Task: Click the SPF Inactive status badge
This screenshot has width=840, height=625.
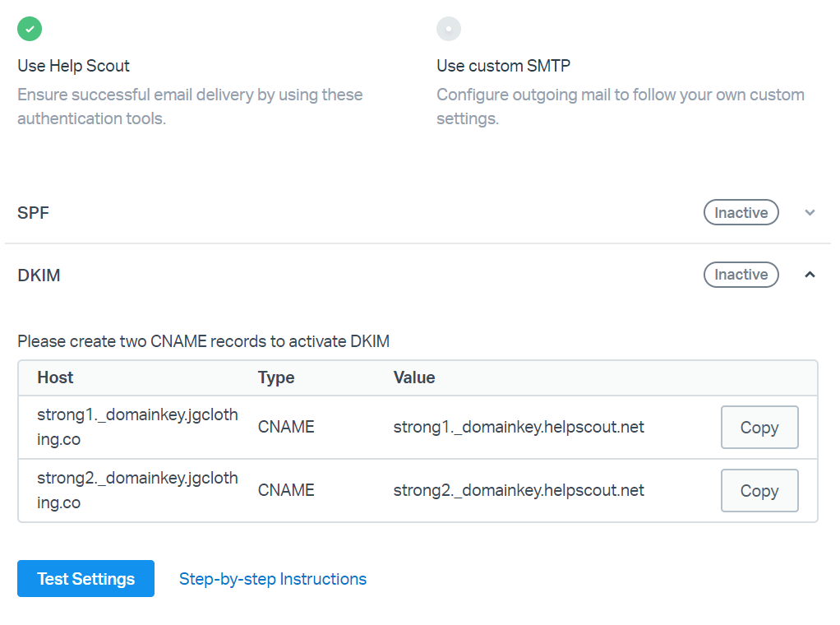Action: (741, 213)
